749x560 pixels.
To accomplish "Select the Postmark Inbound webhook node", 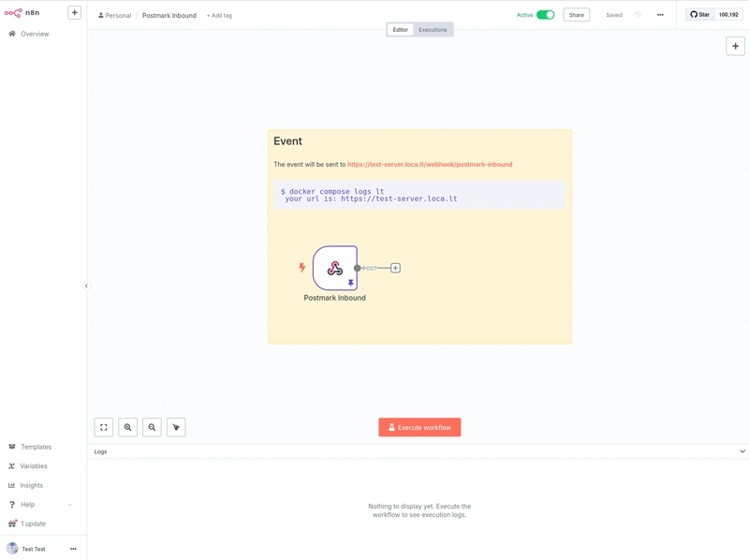I will [x=335, y=268].
